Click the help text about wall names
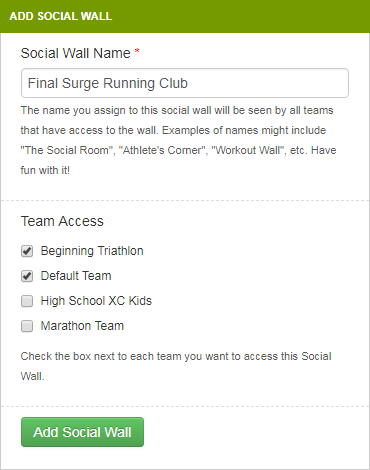 (178, 140)
